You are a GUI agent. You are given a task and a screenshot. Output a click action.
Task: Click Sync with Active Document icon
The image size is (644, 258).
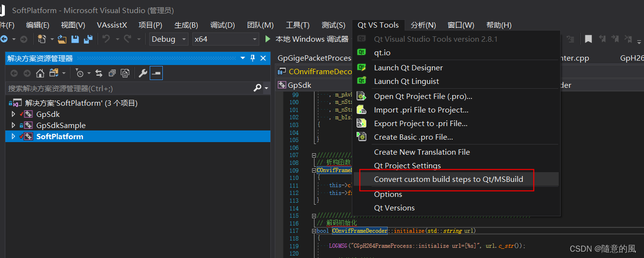pos(99,73)
